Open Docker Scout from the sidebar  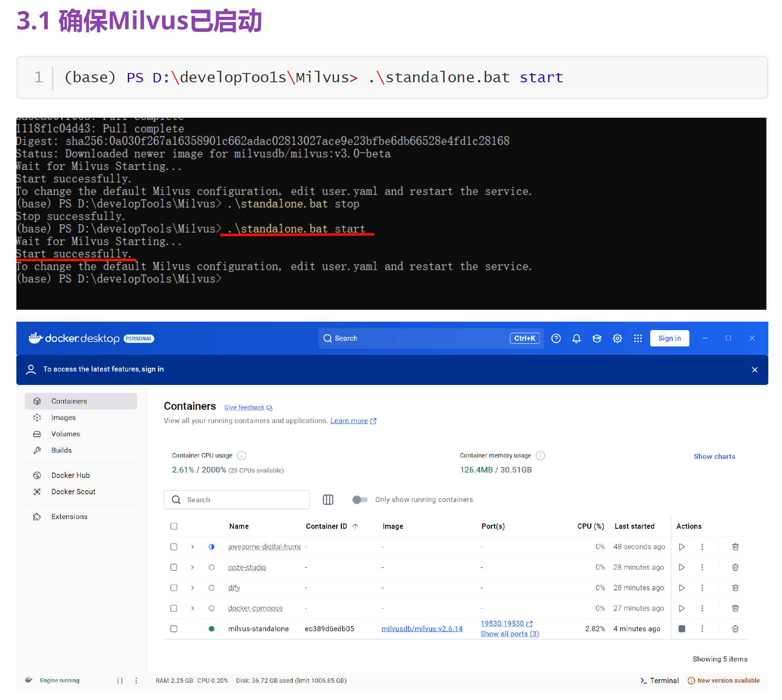pos(81,492)
